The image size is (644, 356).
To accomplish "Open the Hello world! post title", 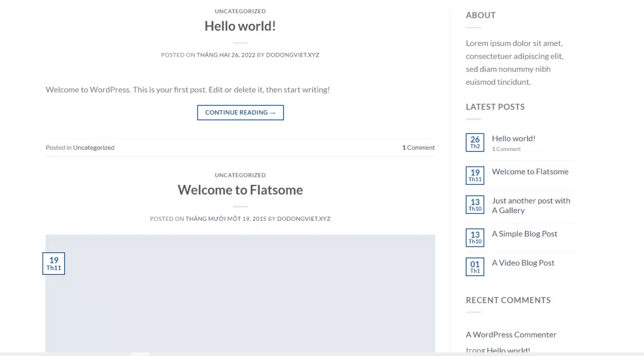I will (240, 26).
